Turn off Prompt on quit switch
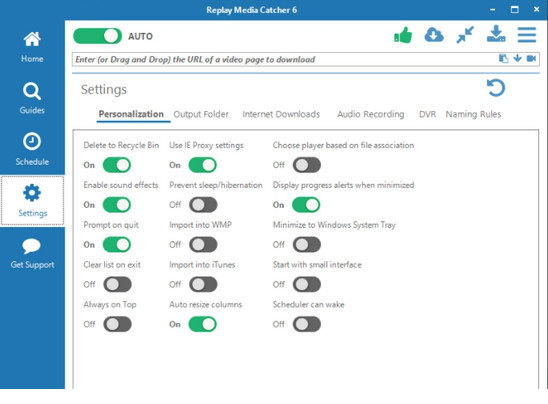 [x=117, y=245]
